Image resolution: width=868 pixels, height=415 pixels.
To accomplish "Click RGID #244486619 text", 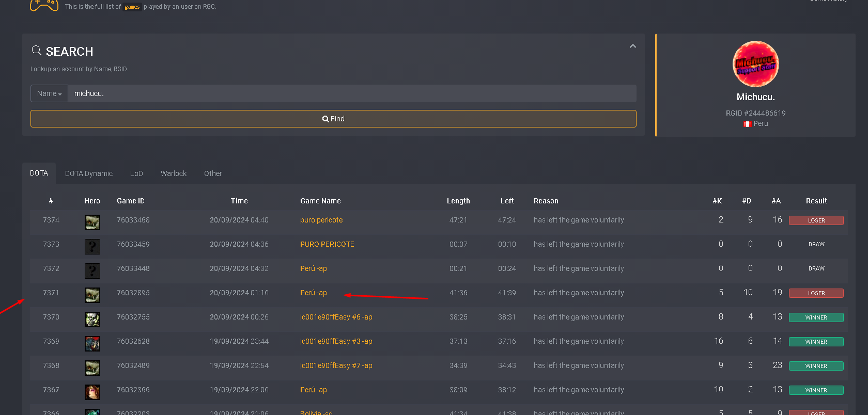I will coord(755,113).
